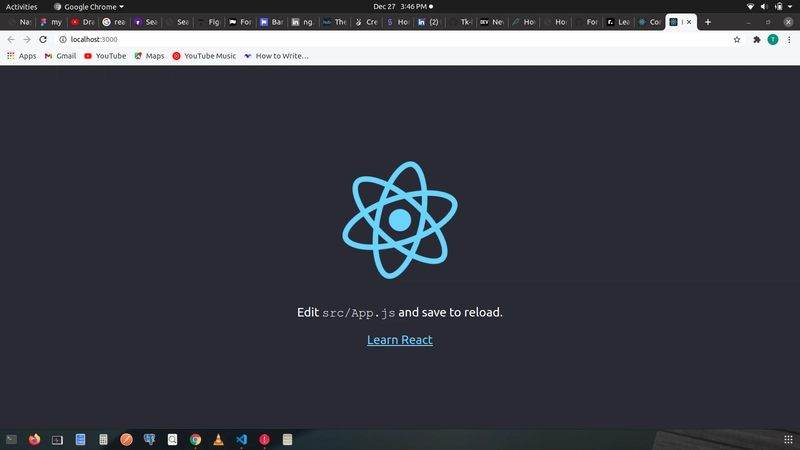The image size is (800, 450).
Task: Open Chrome's three-dot menu
Action: click(x=789, y=39)
